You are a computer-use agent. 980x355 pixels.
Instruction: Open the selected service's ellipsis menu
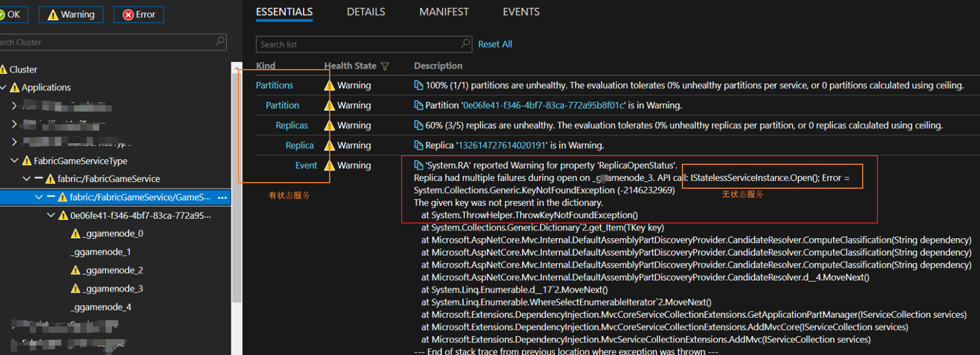point(222,198)
